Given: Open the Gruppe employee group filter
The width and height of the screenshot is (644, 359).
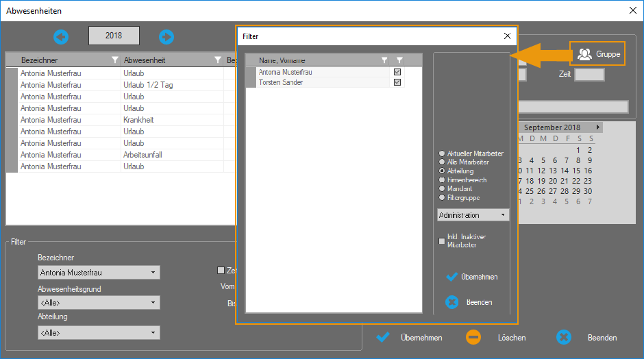Looking at the screenshot, I should (597, 54).
